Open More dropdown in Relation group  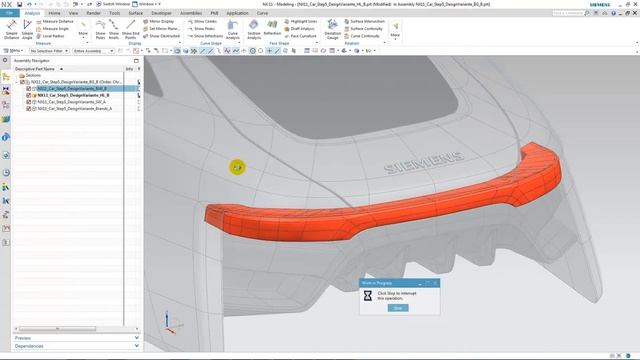tap(395, 30)
